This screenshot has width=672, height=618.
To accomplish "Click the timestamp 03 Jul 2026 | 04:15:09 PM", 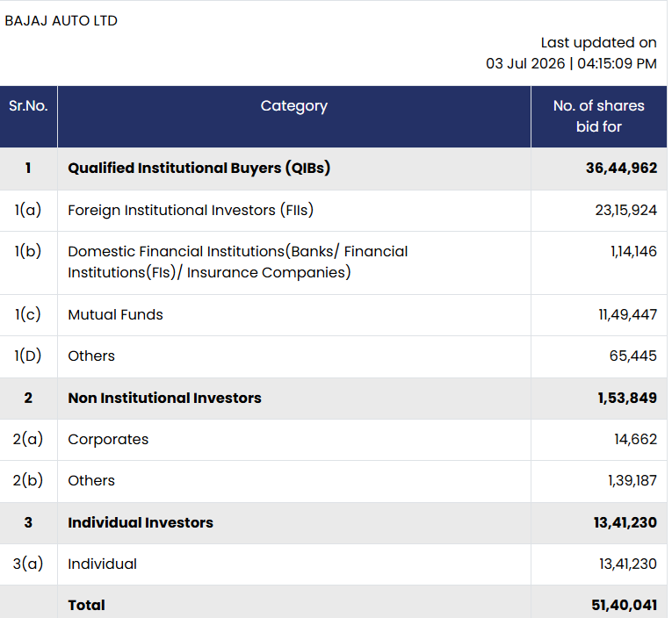I will pyautogui.click(x=571, y=63).
